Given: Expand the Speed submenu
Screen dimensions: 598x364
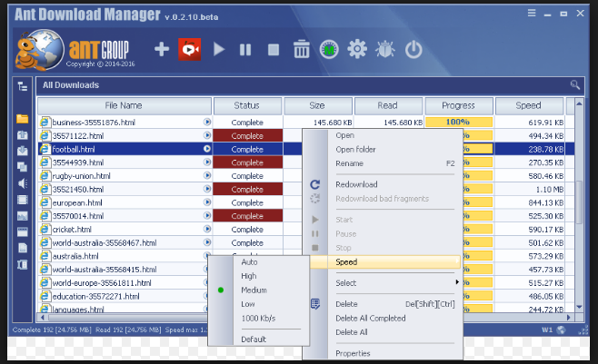Looking at the screenshot, I should (x=385, y=262).
